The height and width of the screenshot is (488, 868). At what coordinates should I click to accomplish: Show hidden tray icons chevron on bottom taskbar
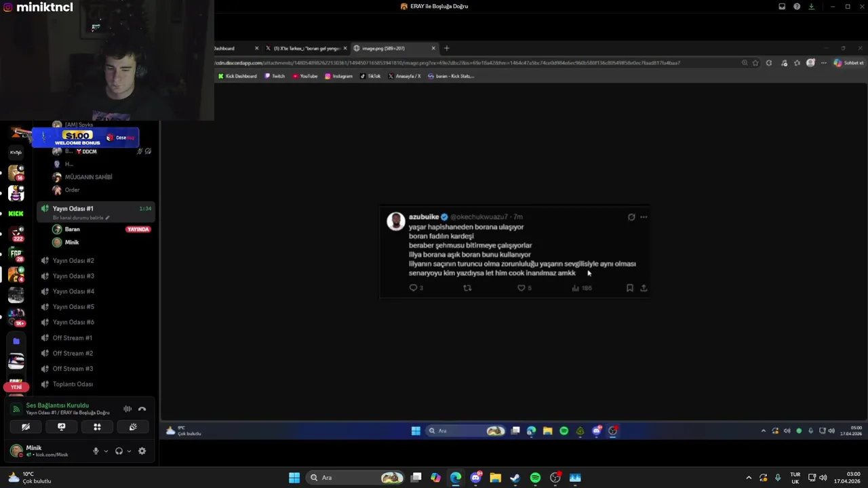coord(749,478)
